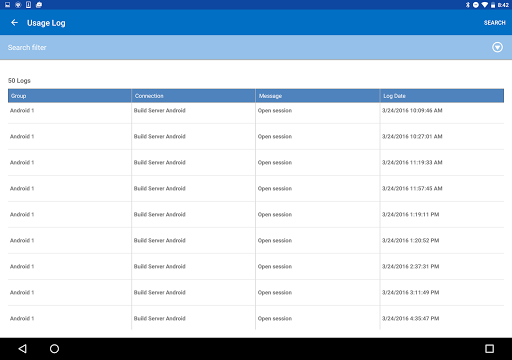Click Android 1 in the 4:35:47 PM row
Viewport: 512px width, 360px height.
click(22, 318)
